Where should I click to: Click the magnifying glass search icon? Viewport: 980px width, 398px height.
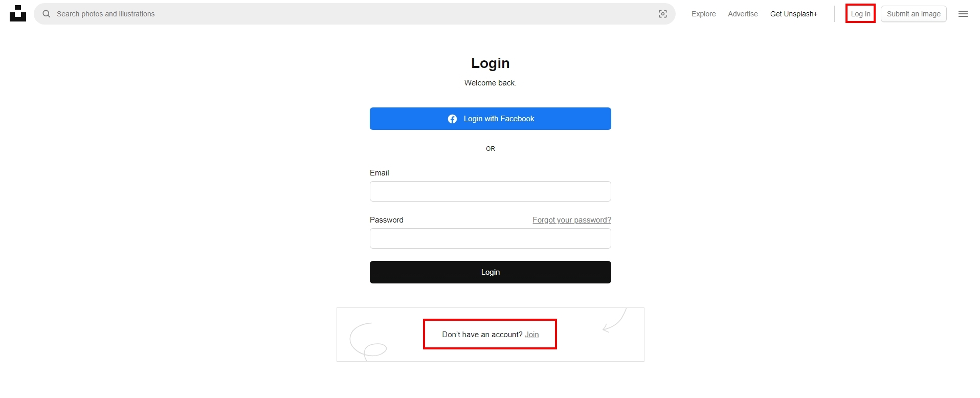pos(47,14)
